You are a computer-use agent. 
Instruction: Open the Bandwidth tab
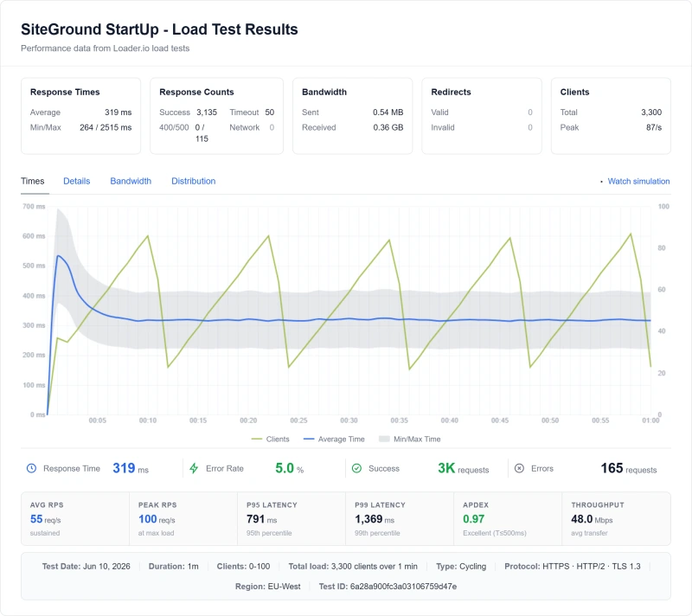click(x=131, y=181)
